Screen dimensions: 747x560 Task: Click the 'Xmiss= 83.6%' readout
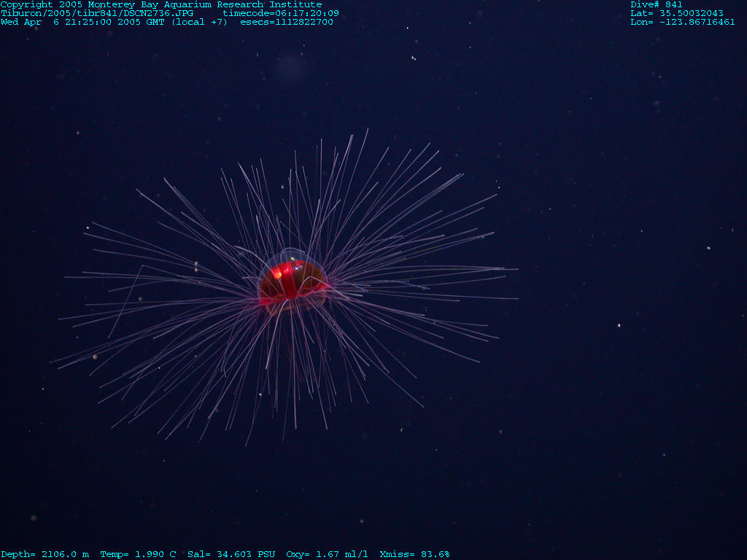[x=414, y=554]
